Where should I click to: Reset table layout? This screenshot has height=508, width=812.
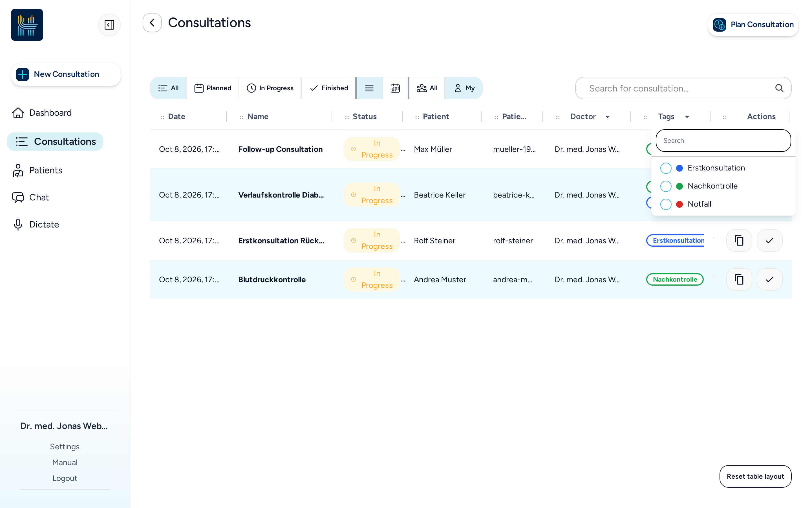pos(755,476)
